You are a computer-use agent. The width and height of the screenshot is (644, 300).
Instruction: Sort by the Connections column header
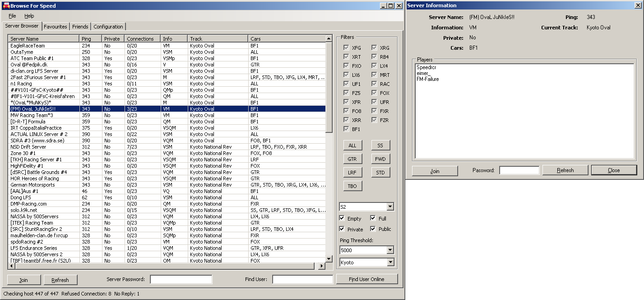pyautogui.click(x=142, y=39)
